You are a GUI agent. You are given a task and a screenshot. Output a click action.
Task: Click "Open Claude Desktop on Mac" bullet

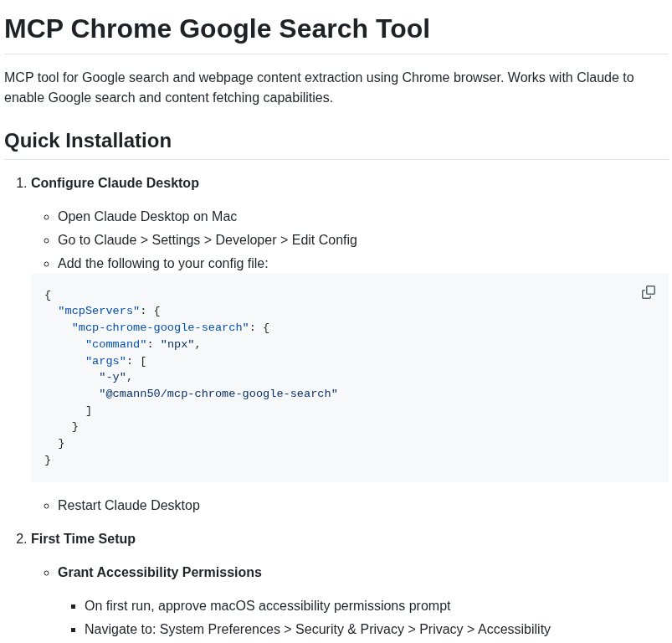(x=147, y=217)
